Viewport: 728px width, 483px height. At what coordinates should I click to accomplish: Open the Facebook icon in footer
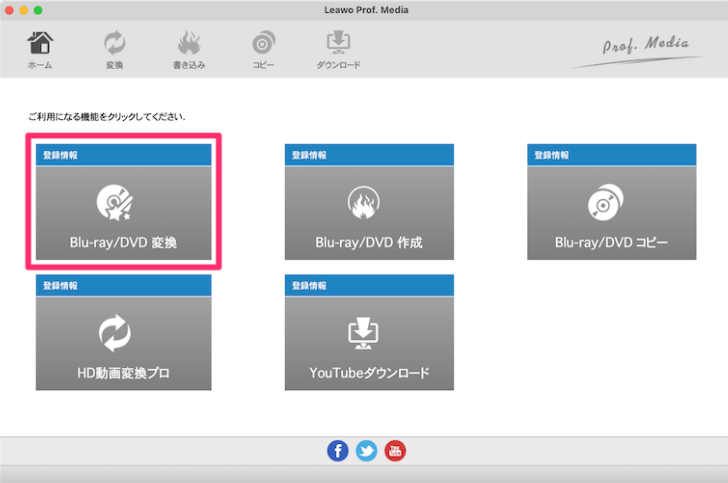tap(338, 451)
